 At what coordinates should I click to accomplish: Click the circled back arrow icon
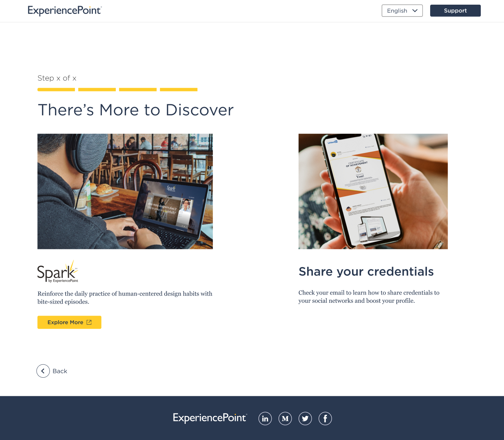(43, 371)
